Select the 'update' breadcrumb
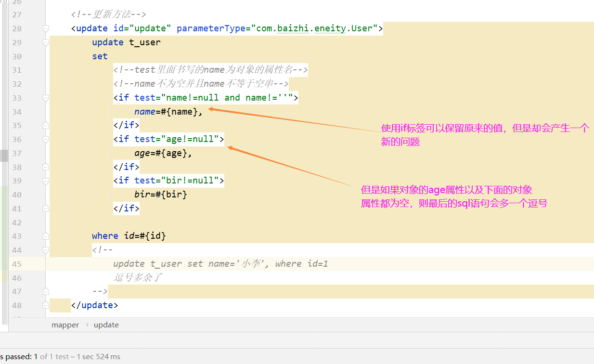The height and width of the screenshot is (364, 594). click(x=106, y=325)
